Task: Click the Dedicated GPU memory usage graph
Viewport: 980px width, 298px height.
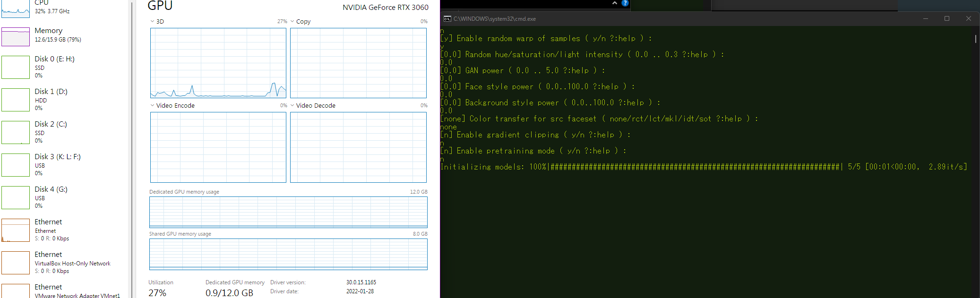Action: tap(288, 212)
